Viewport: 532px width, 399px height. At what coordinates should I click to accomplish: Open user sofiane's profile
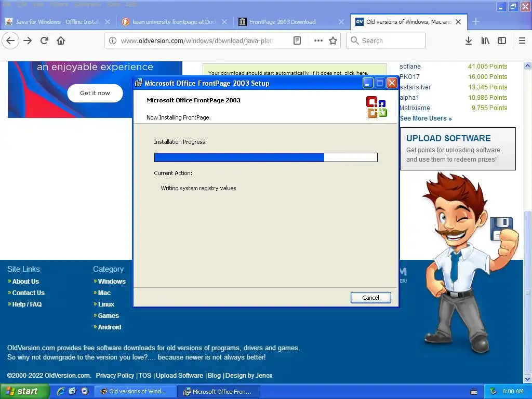410,66
